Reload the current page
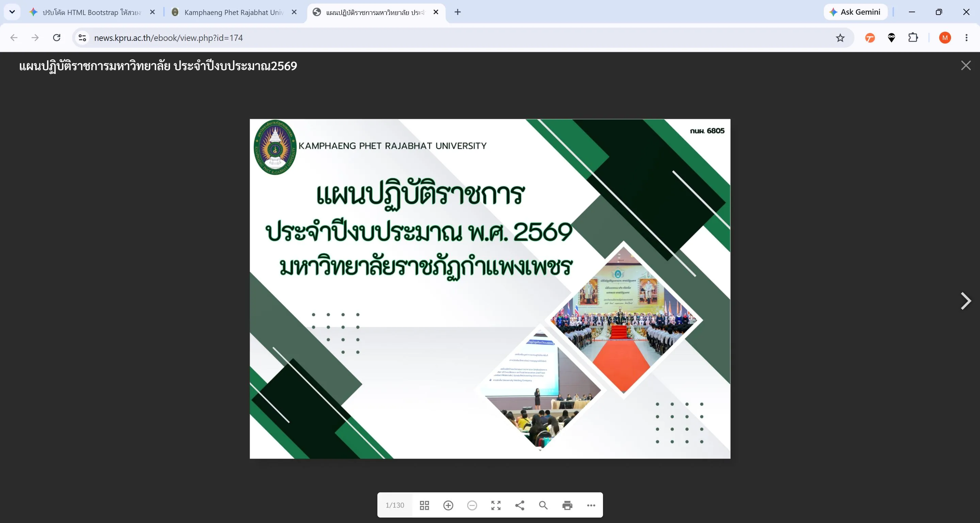This screenshot has width=980, height=523. tap(57, 38)
